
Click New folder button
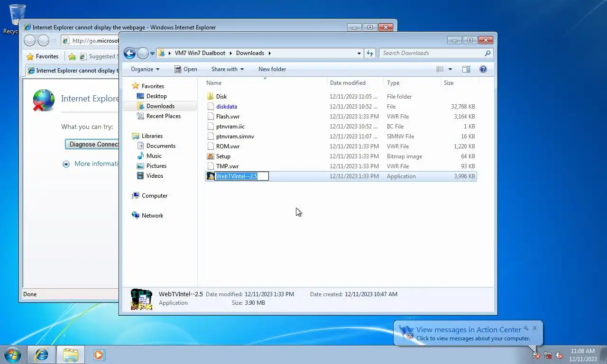[x=272, y=69]
